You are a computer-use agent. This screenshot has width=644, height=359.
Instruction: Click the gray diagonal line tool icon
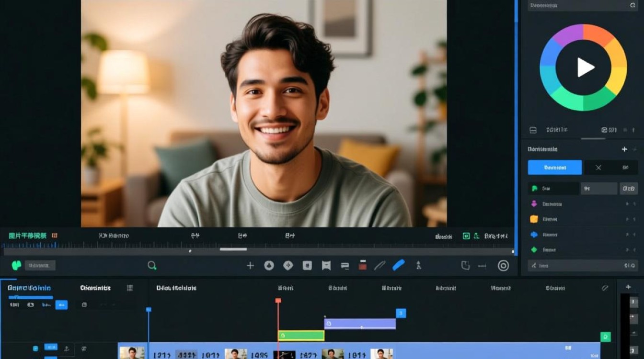pos(380,265)
